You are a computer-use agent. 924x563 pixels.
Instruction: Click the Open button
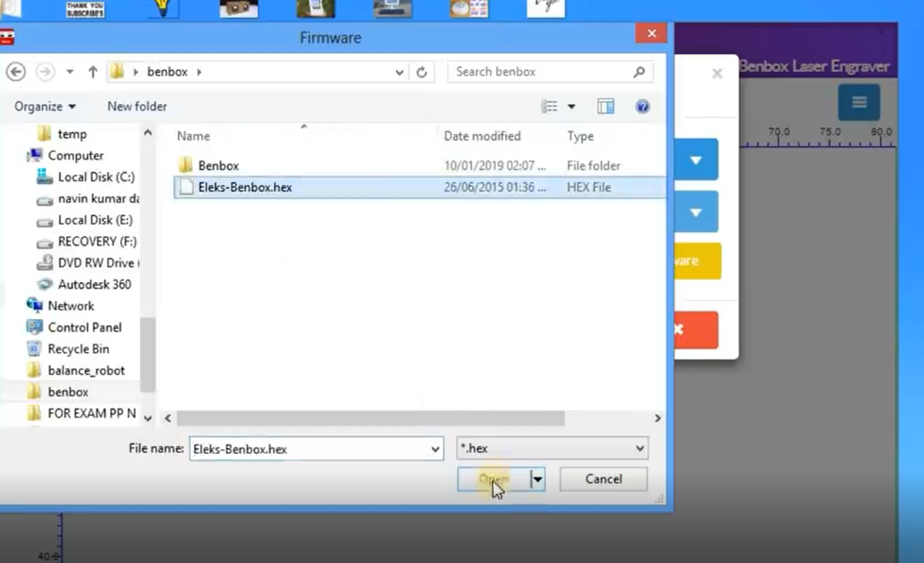[x=493, y=479]
